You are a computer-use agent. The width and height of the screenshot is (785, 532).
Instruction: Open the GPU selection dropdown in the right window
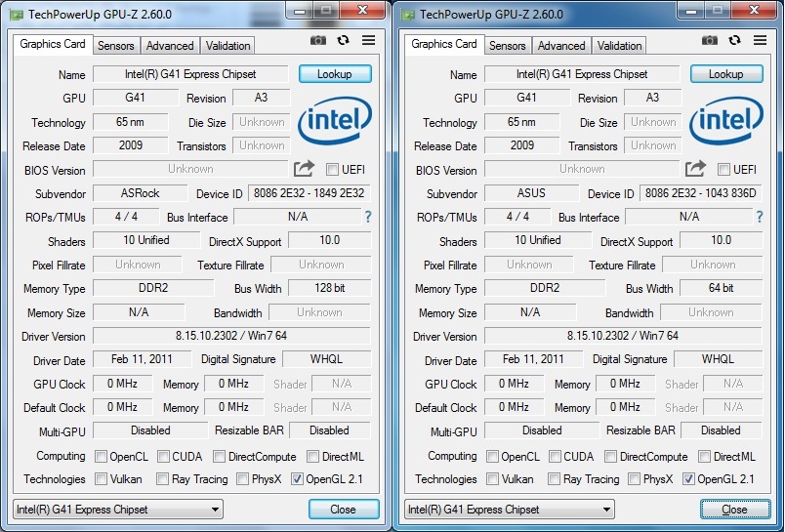pos(510,510)
